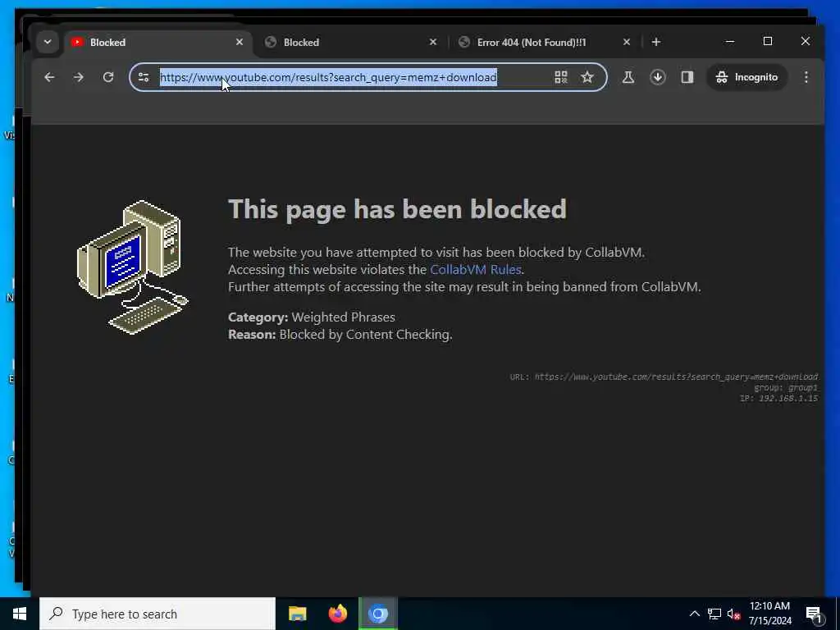Close the YouTube Blocked tab
This screenshot has height=630, width=840.
coord(240,42)
